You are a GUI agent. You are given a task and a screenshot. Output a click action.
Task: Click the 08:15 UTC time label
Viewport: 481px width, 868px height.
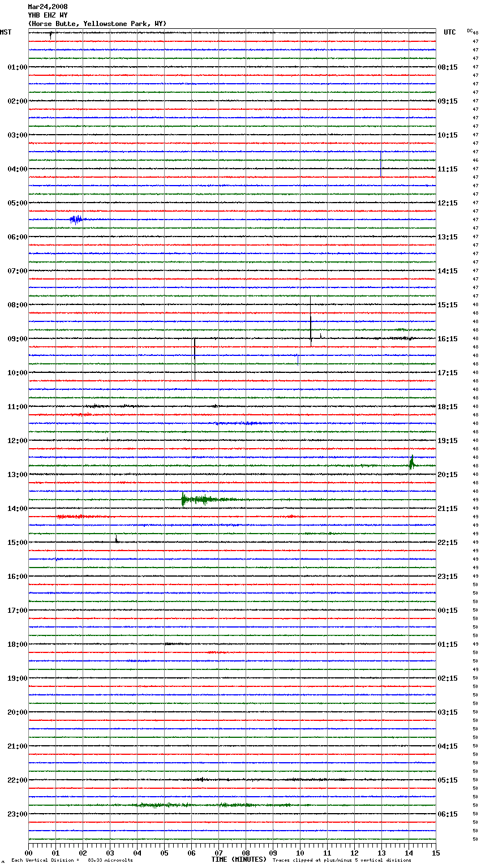tap(448, 67)
